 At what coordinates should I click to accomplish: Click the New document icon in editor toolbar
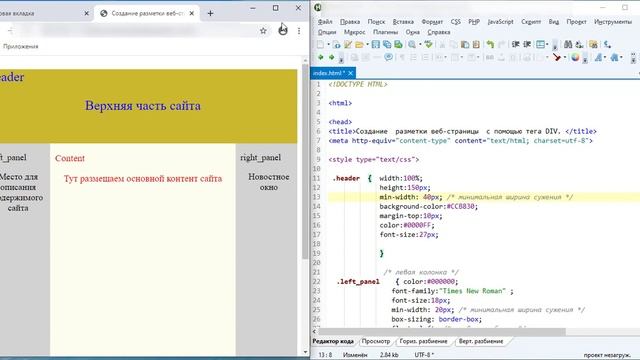[x=320, y=44]
